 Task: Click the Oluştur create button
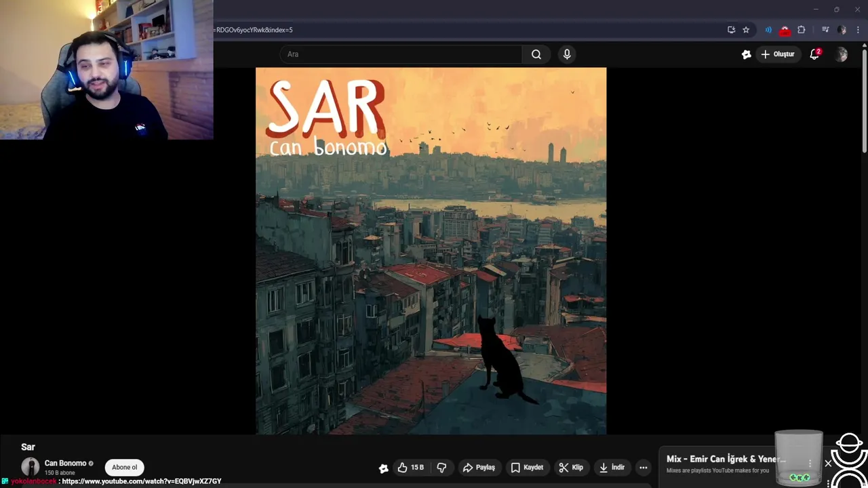(x=778, y=54)
